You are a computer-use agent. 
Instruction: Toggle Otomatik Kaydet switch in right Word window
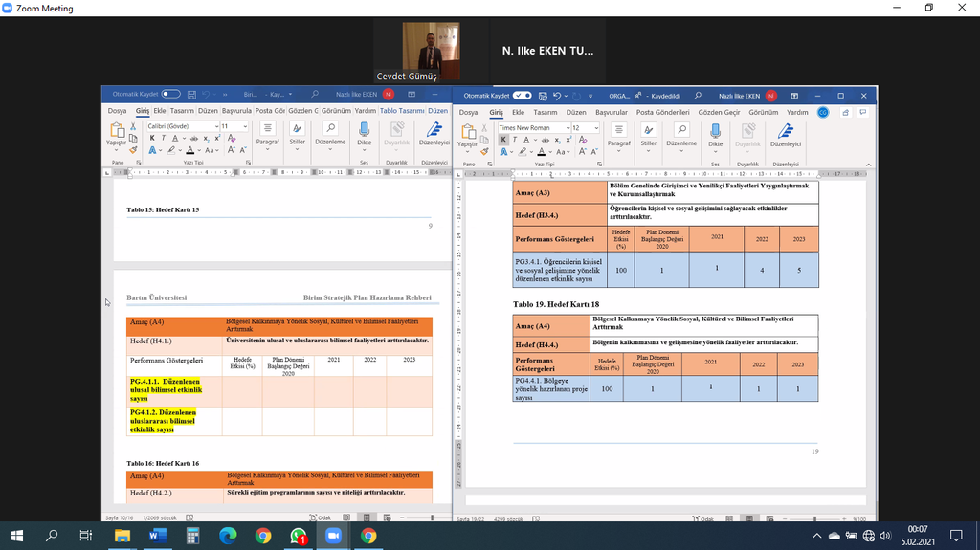522,96
